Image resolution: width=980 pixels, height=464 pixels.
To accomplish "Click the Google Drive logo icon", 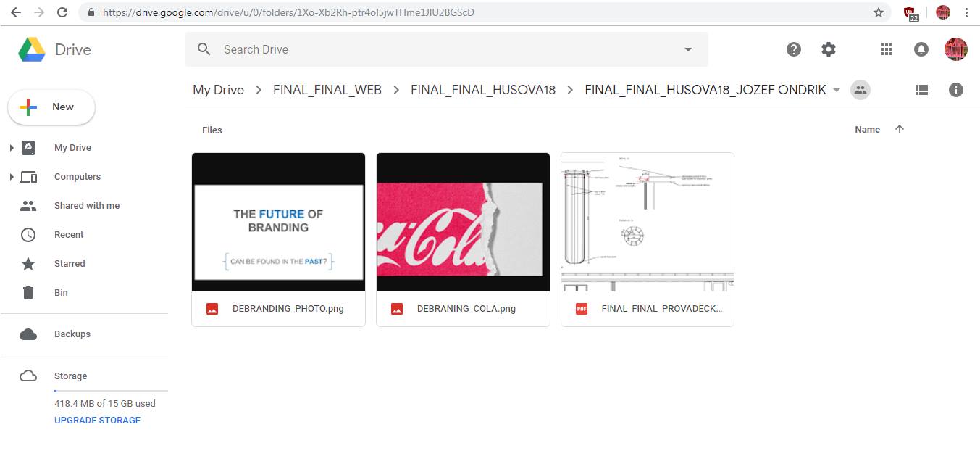I will click(x=32, y=49).
